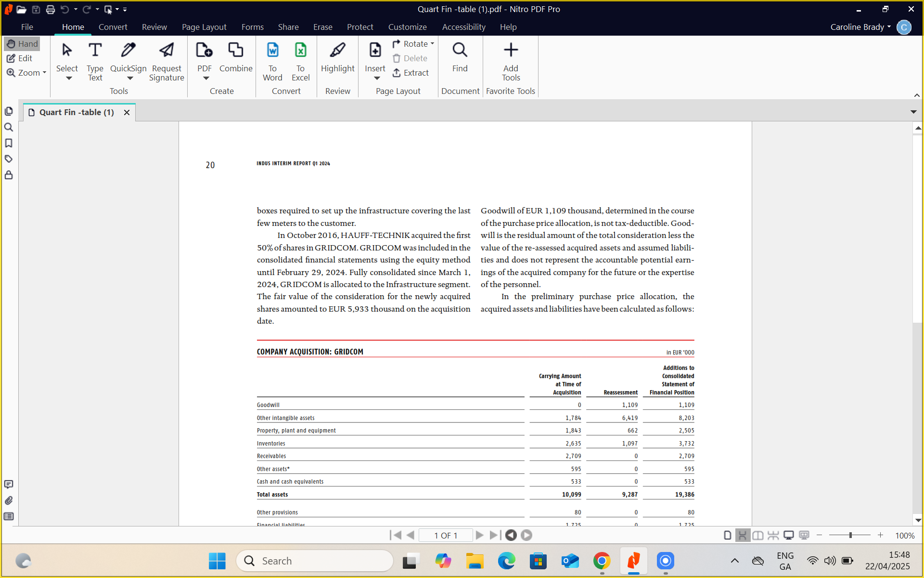
Task: Click the Create PDF icon
Action: click(204, 50)
